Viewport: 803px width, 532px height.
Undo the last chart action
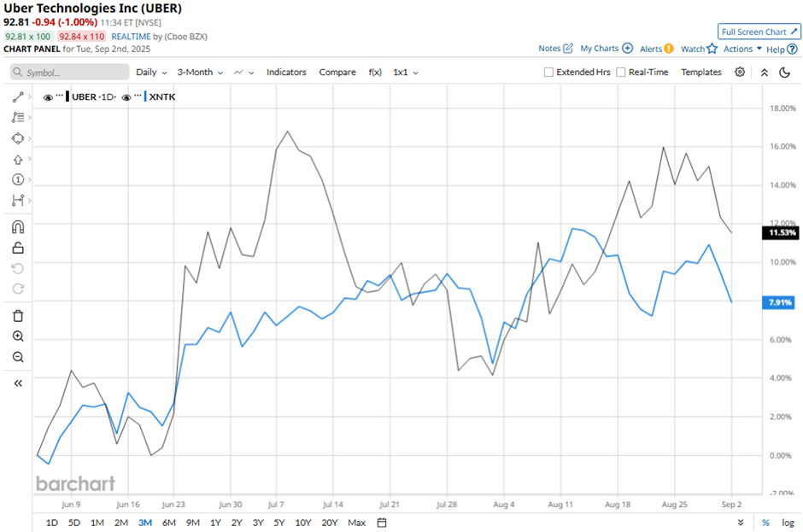tap(18, 268)
